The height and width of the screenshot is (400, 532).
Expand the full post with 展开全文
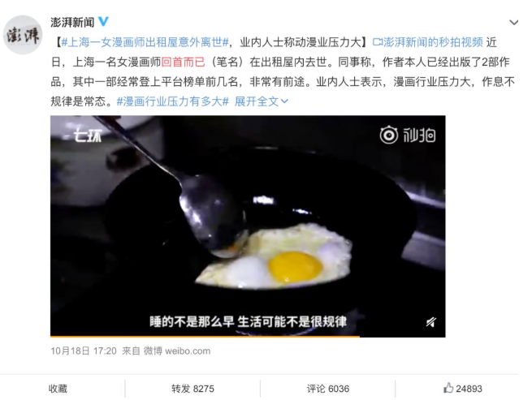(x=256, y=101)
